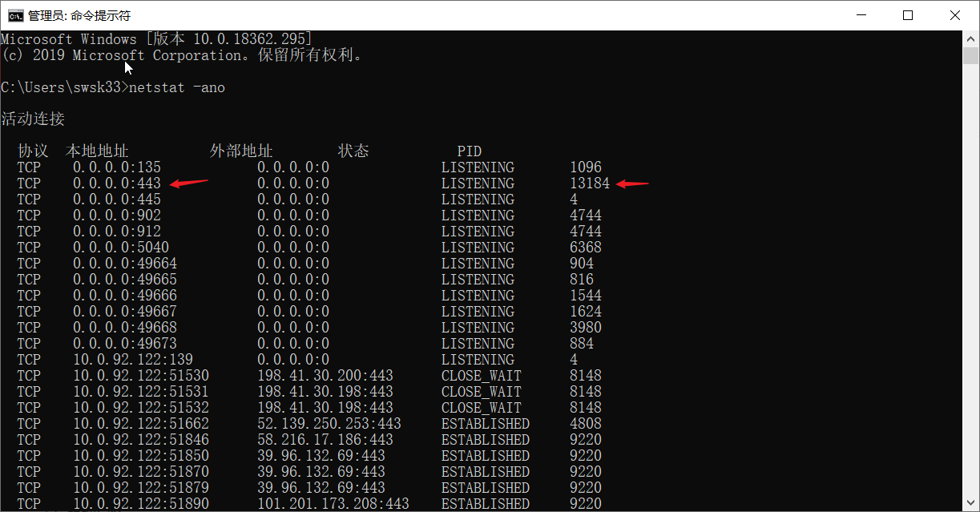Click local address 0.0.0.0:445
This screenshot has width=980, height=512.
point(117,200)
